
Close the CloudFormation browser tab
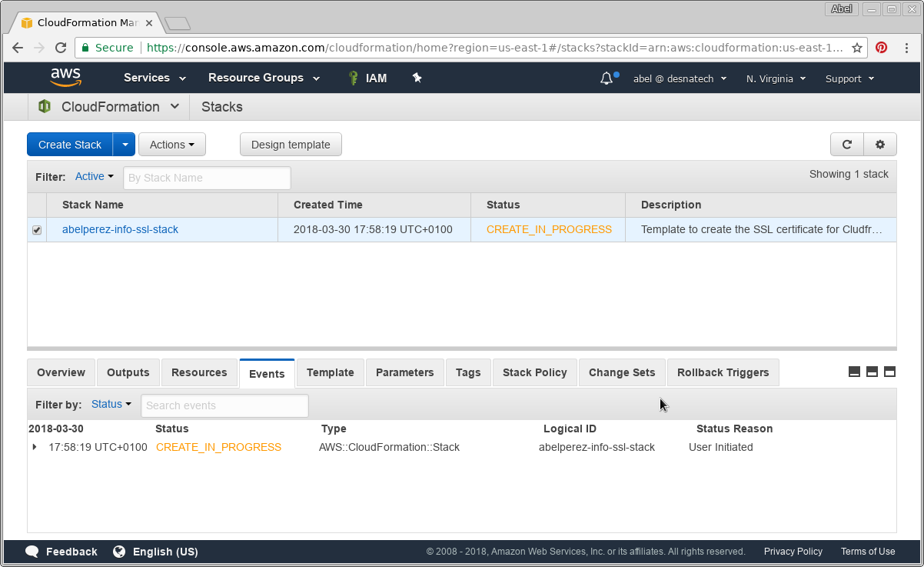tap(149, 23)
